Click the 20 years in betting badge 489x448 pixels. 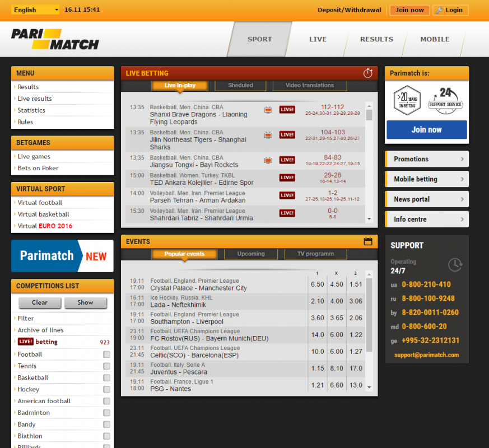click(x=407, y=100)
